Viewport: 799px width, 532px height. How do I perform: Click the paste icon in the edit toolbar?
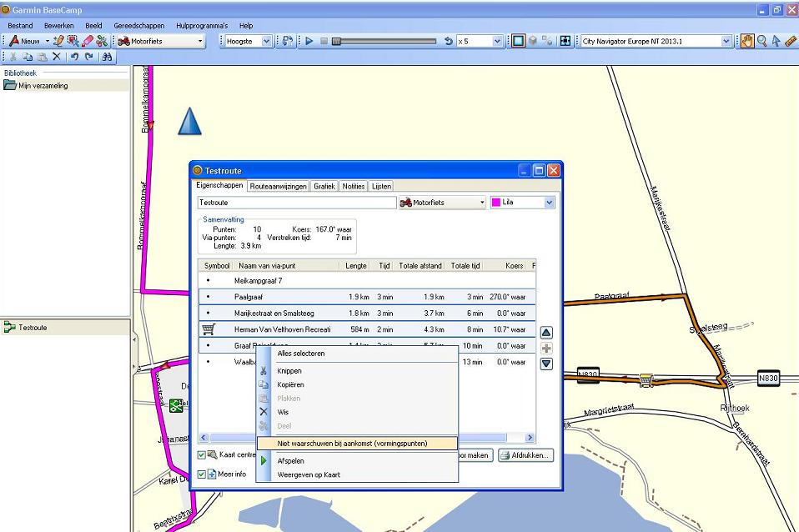point(43,57)
